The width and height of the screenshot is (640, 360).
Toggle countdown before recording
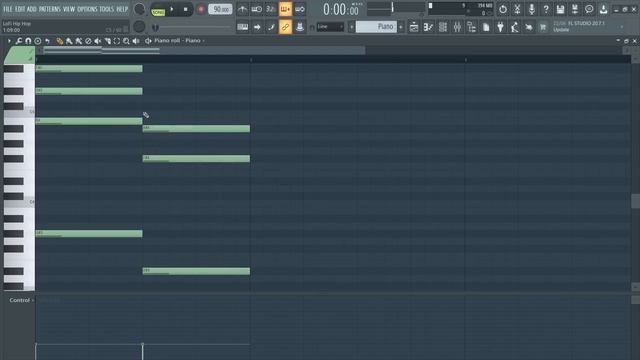[271, 9]
